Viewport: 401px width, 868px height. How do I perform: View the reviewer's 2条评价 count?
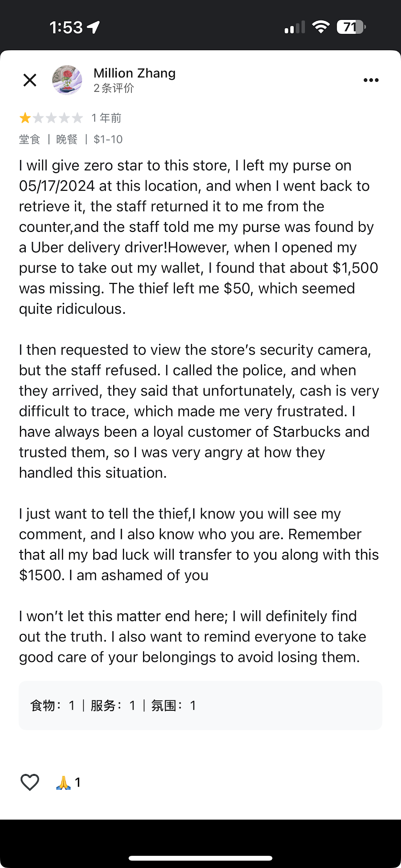[x=114, y=88]
